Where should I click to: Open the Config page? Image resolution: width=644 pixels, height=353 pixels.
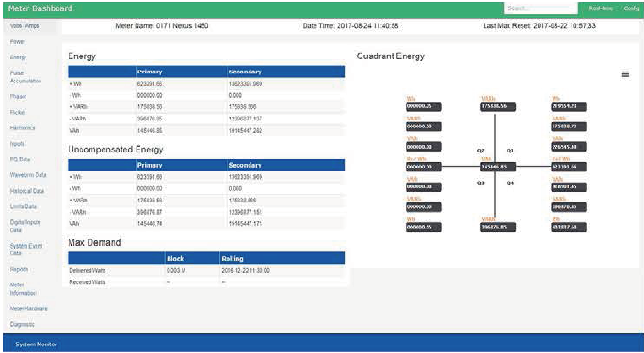631,8
